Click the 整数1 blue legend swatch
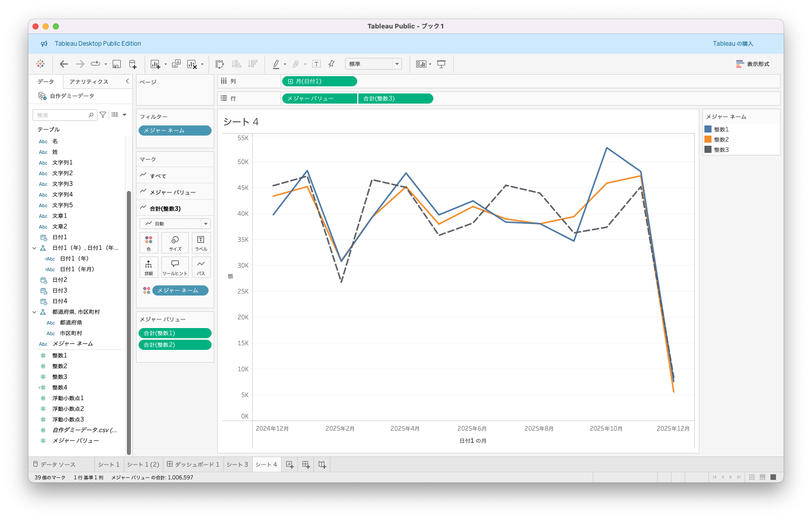812x520 pixels. pyautogui.click(x=708, y=129)
